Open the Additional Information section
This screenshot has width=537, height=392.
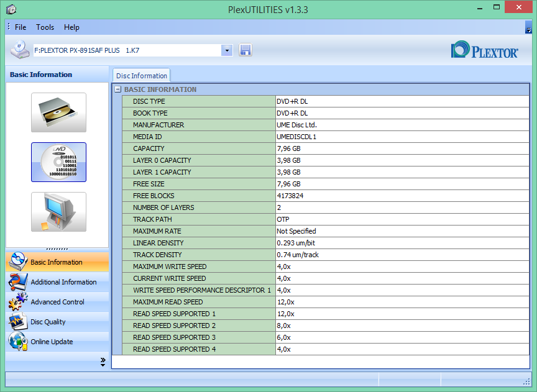57,282
